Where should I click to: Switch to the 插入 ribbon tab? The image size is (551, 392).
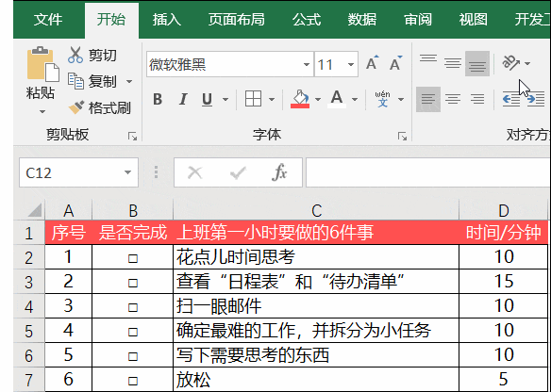click(167, 19)
